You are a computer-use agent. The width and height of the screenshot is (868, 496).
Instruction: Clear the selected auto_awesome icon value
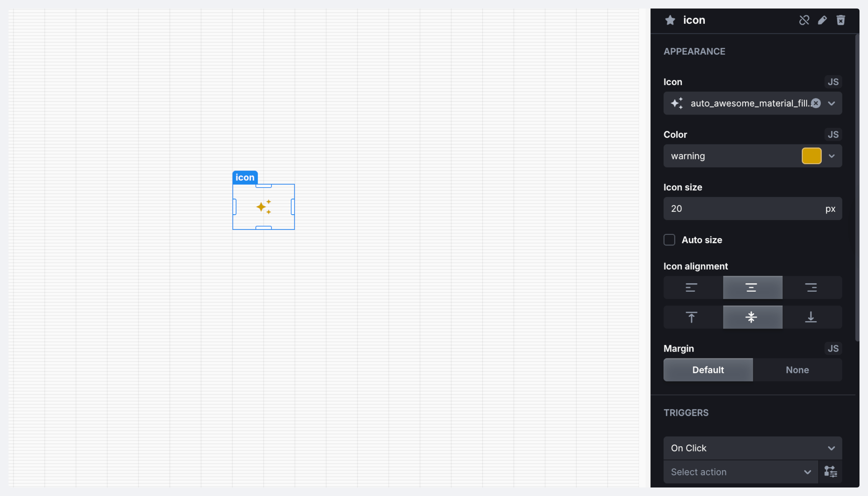(816, 103)
